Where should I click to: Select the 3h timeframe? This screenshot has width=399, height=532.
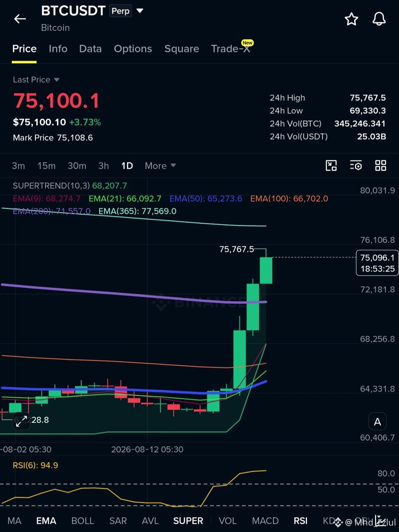pos(103,166)
